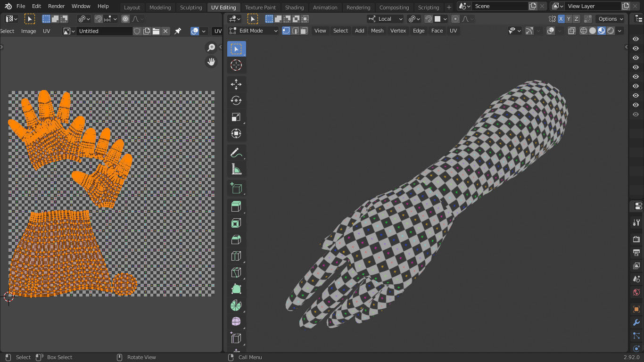The width and height of the screenshot is (644, 362).
Task: Toggle Y mirror axis
Action: [x=569, y=19]
